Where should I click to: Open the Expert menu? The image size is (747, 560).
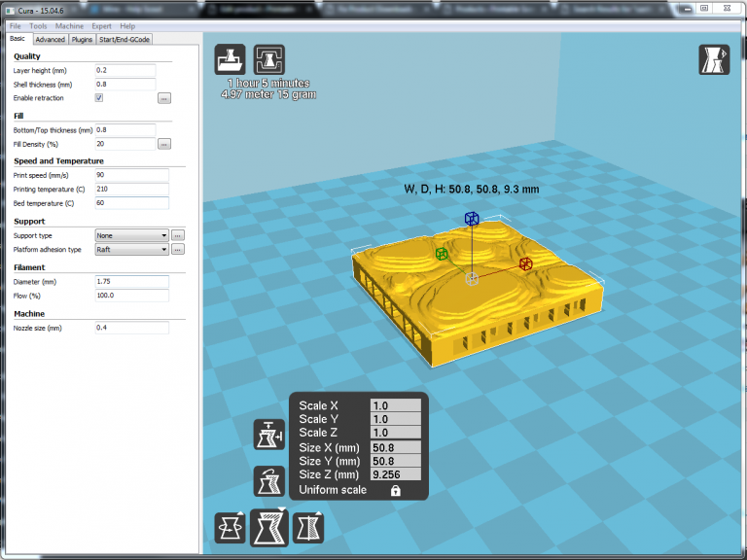pos(101,25)
